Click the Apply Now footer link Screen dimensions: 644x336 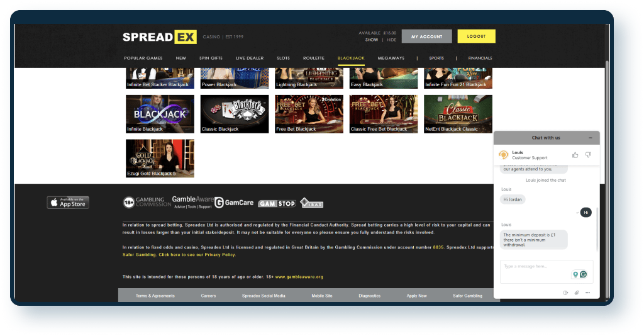(x=417, y=296)
